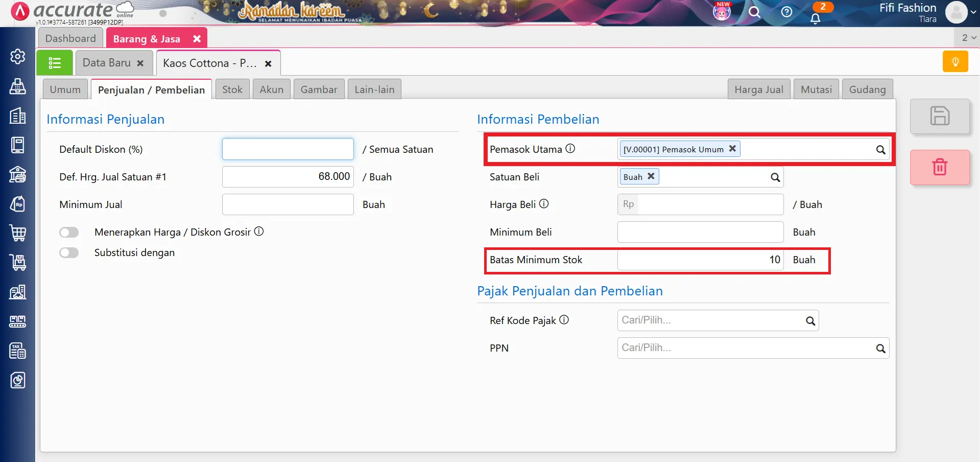Expand the user profile menu chevron
The height and width of the screenshot is (462, 980).
pos(973,12)
